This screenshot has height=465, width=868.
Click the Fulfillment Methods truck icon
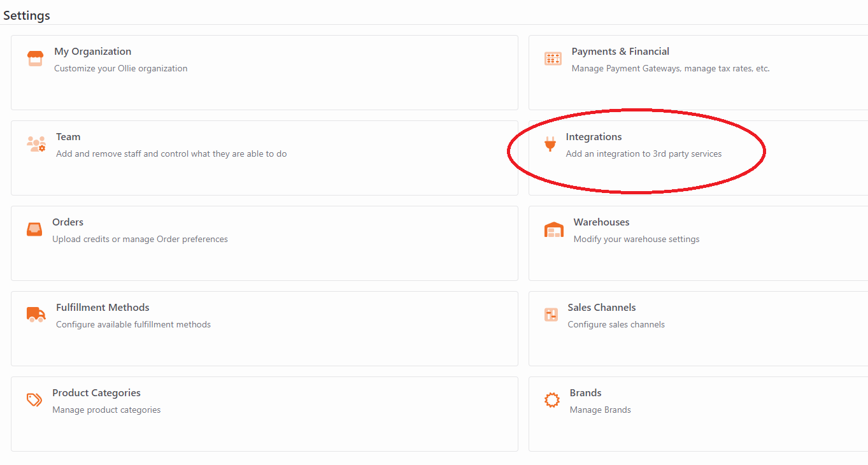[36, 314]
